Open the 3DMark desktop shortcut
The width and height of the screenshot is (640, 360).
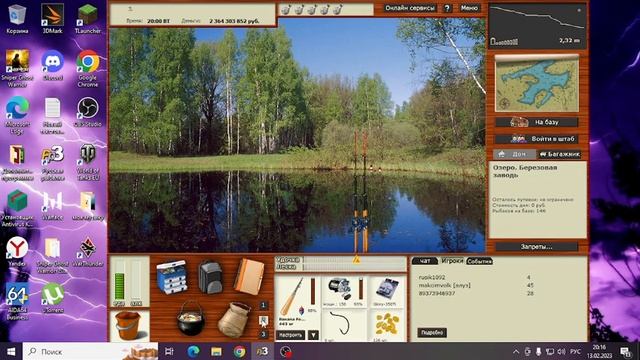[53, 18]
